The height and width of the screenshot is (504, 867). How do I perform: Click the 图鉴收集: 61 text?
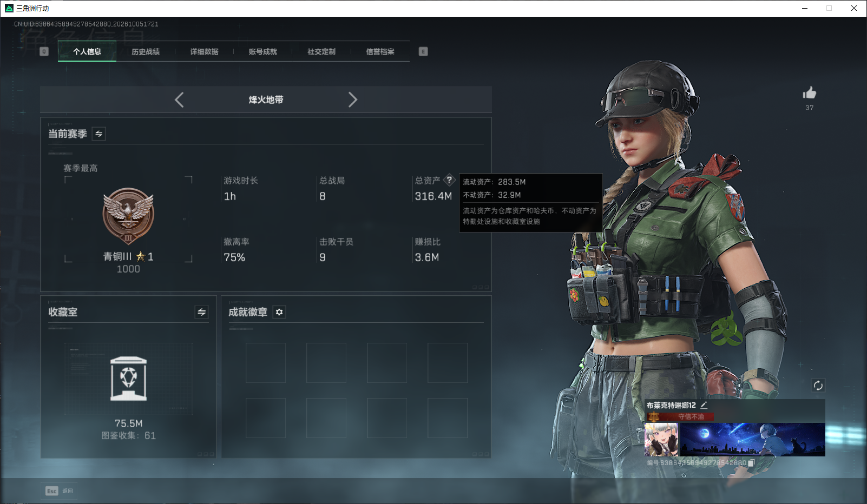tap(128, 436)
